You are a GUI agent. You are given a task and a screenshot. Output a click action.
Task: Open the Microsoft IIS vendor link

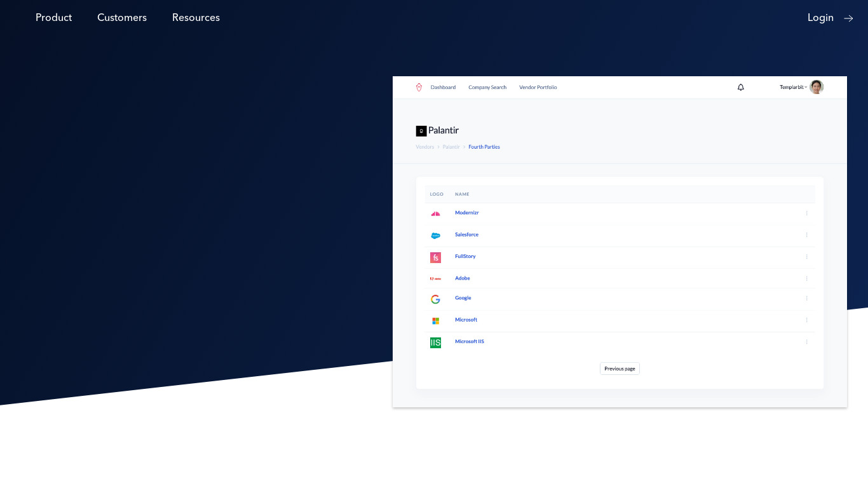[x=470, y=341]
